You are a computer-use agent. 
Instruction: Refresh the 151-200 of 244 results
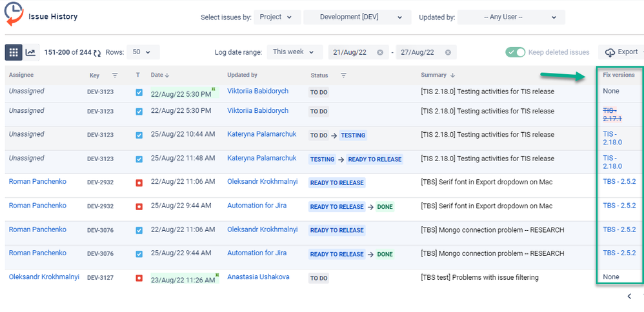click(97, 53)
